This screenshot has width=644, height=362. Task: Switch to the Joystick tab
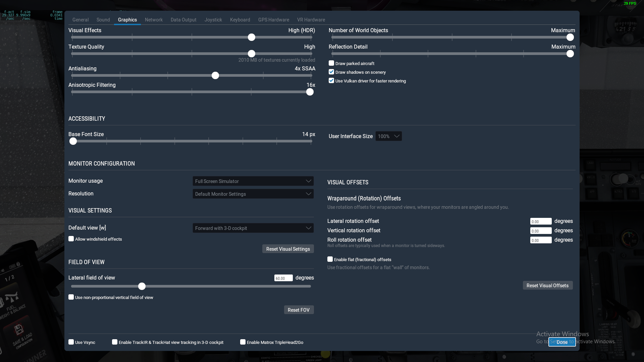tap(213, 20)
